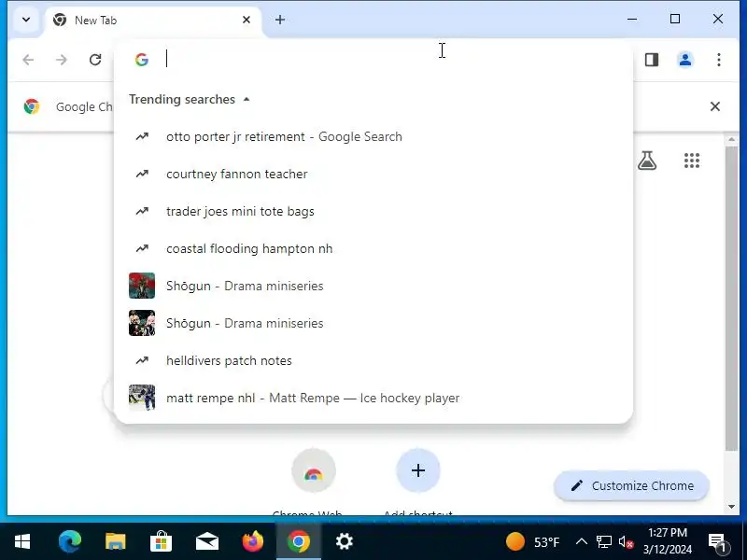
Task: Open notification center icon
Action: coord(718,542)
